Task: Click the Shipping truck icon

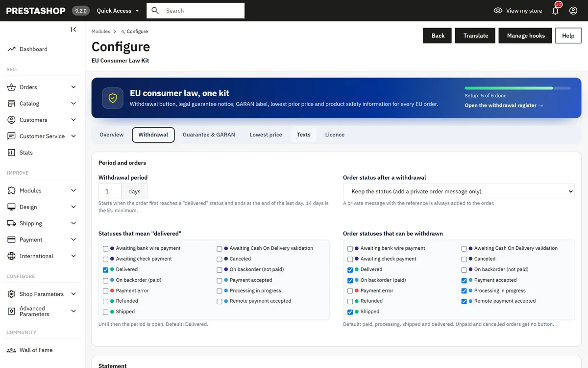Action: click(x=11, y=223)
